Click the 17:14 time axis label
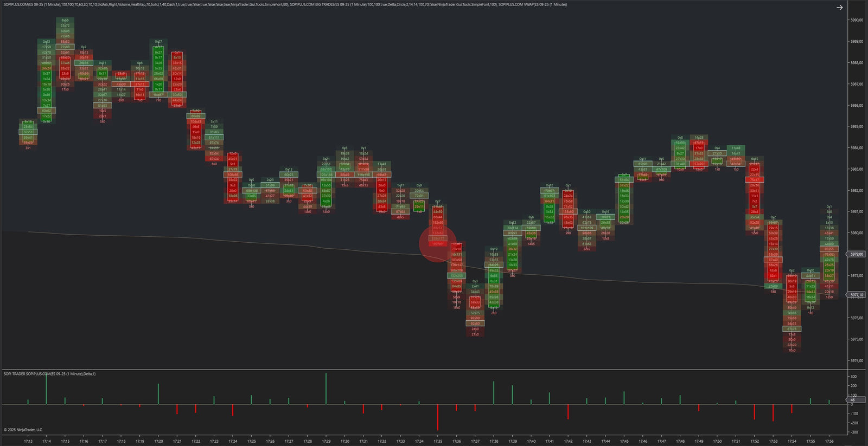This screenshot has width=868, height=446. pos(47,441)
